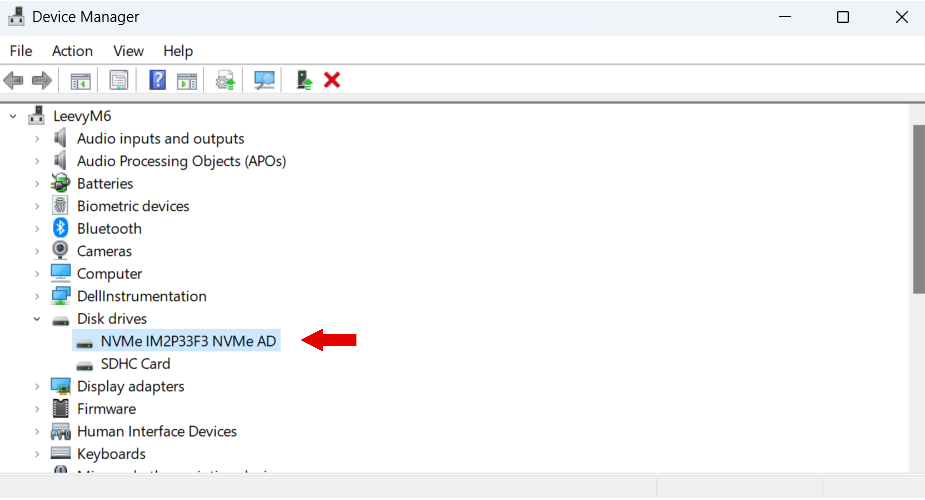The height and width of the screenshot is (500, 925).
Task: Select the DellInstrumentation label
Action: coord(142,296)
